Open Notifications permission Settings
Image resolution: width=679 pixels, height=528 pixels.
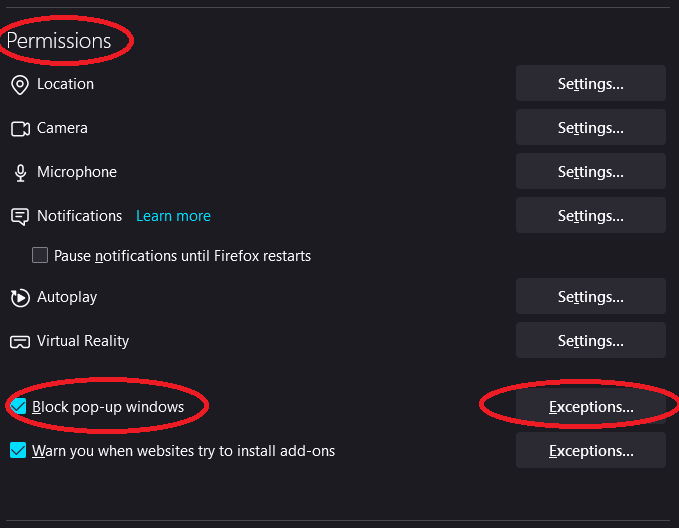tap(590, 216)
